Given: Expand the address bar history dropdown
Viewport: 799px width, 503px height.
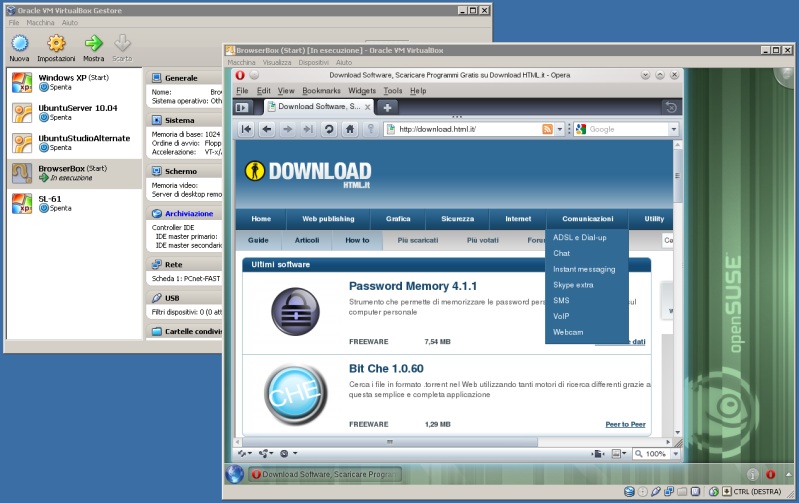Looking at the screenshot, I should click(x=559, y=129).
